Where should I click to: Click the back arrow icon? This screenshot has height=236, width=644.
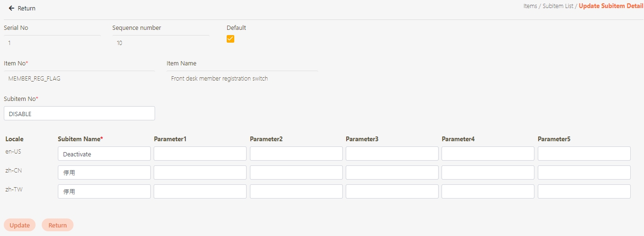click(11, 9)
